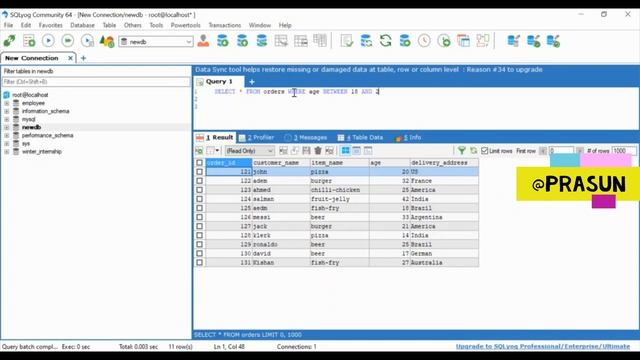Switch to the Info tab
Viewport: 640px width, 360px height.
coord(409,138)
